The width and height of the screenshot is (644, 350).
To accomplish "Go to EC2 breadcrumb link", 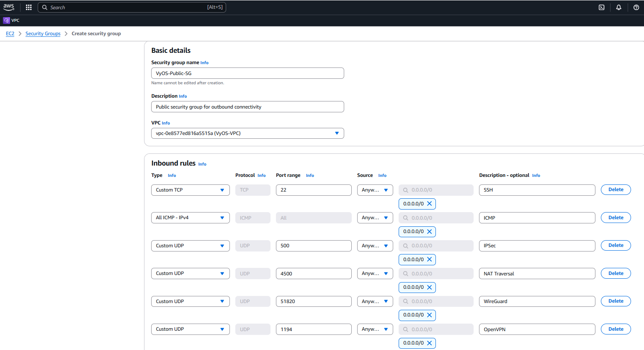I will click(x=10, y=34).
